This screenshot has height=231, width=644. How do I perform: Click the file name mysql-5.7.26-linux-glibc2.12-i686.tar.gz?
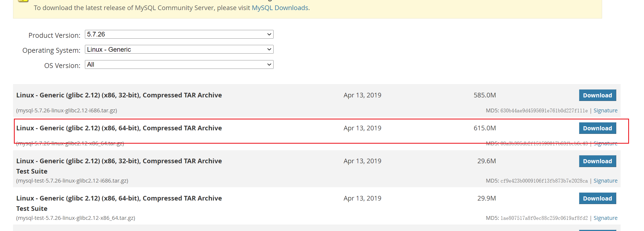coord(67,110)
